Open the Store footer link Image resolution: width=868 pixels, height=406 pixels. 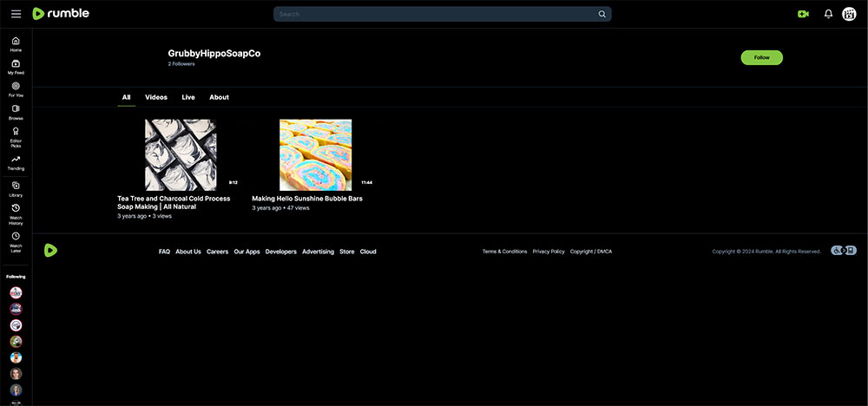pyautogui.click(x=347, y=251)
